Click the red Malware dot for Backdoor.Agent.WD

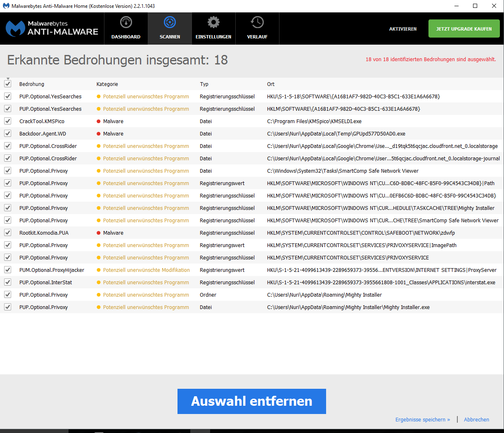tap(99, 134)
